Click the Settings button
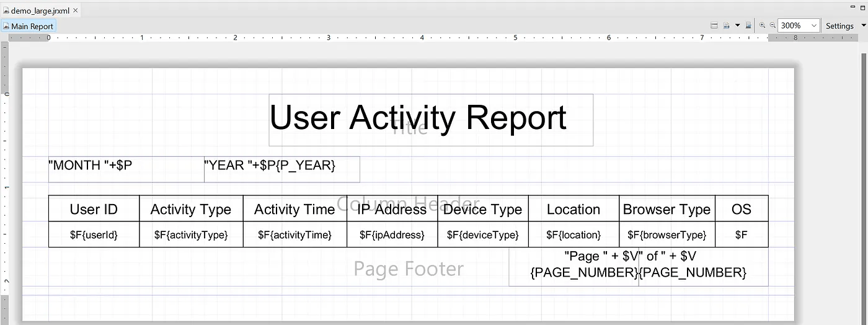The image size is (868, 325). click(839, 26)
